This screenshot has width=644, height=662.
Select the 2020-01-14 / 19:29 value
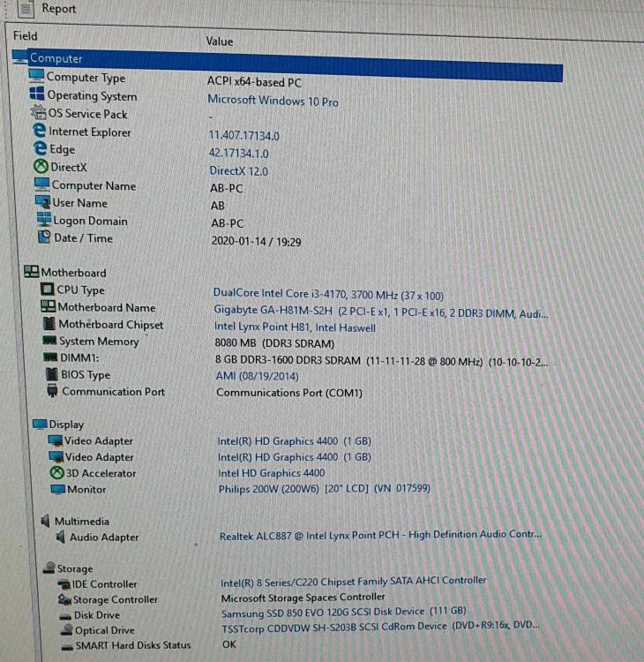click(256, 241)
